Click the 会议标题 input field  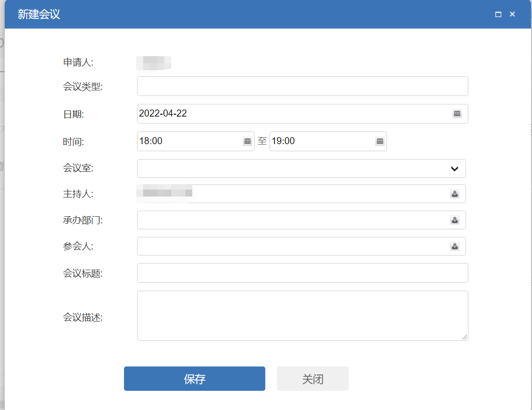tap(303, 273)
